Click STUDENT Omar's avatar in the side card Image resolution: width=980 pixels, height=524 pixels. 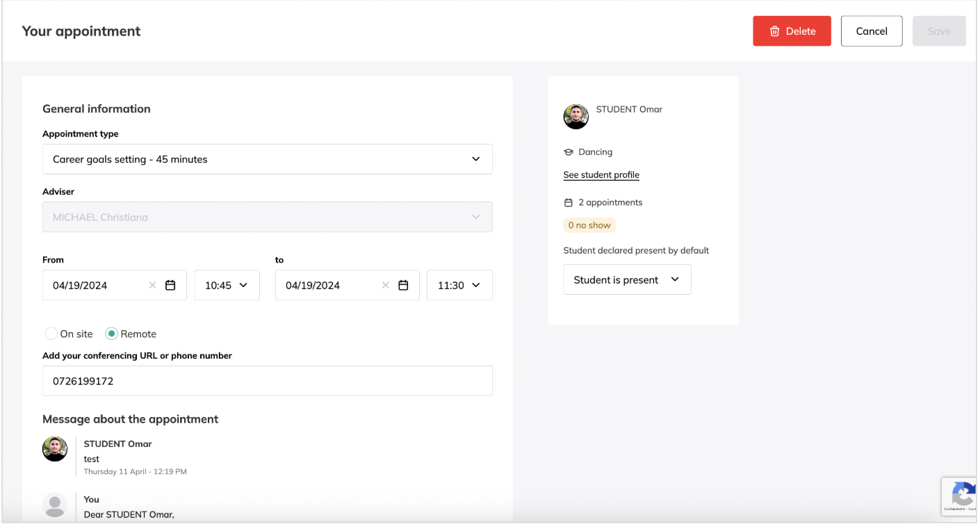pos(575,117)
